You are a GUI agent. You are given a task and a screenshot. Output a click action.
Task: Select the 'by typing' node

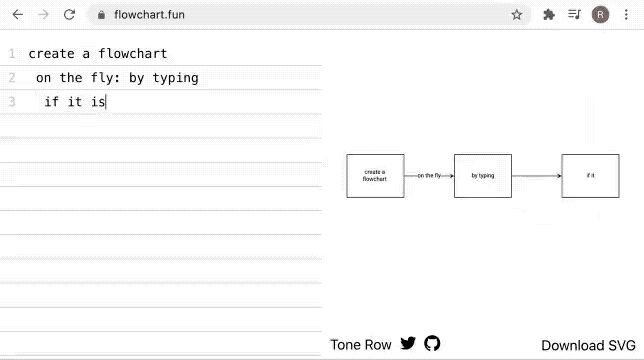483,176
